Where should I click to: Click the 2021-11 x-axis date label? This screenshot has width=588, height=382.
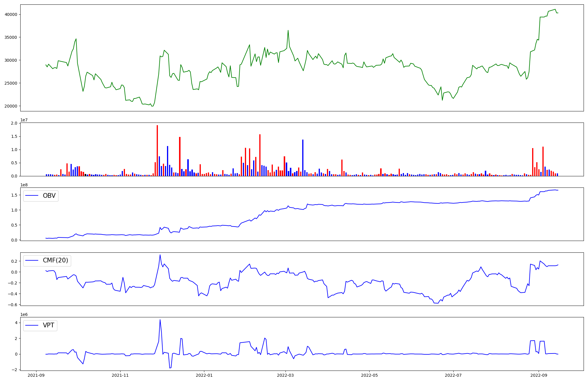120,375
